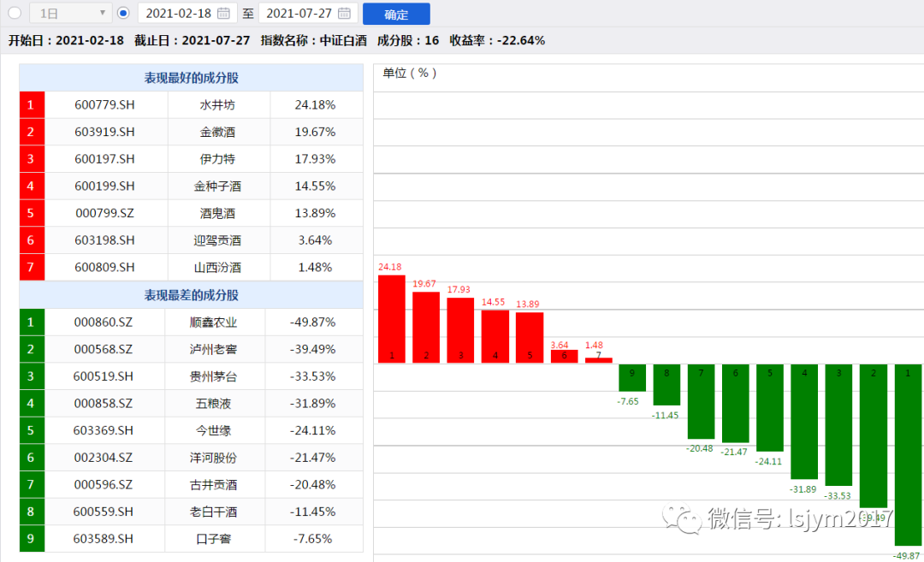Select the 口子窖 name cell

(213, 539)
